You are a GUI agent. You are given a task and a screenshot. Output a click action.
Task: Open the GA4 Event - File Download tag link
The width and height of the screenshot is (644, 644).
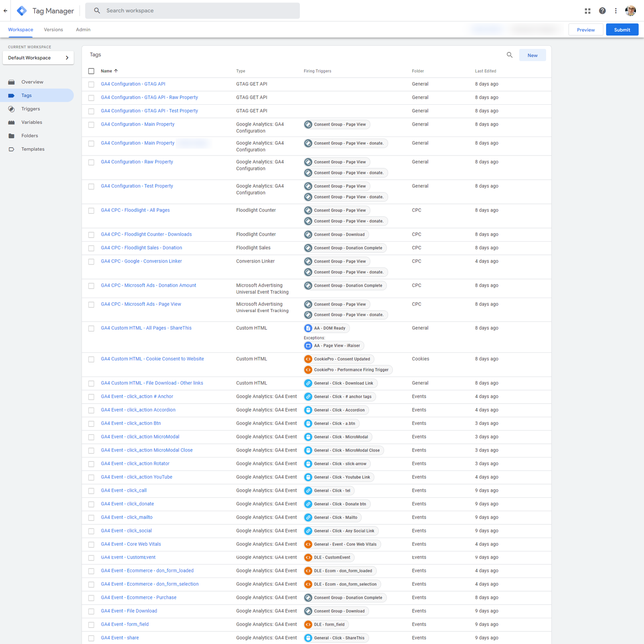pyautogui.click(x=129, y=611)
